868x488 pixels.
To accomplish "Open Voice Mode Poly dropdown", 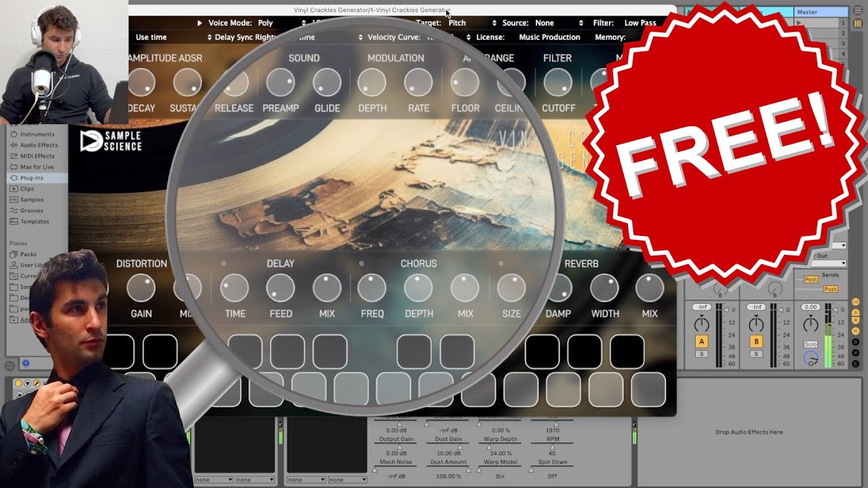I will [x=281, y=23].
